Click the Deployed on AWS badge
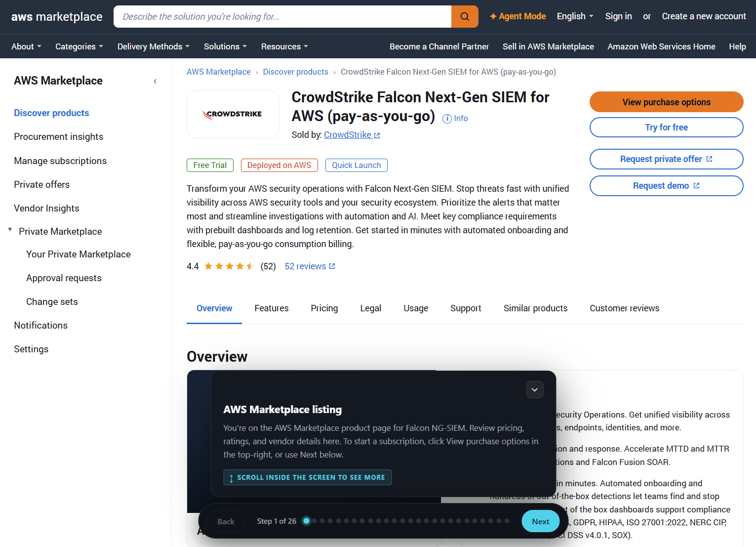756x547 pixels. (279, 165)
